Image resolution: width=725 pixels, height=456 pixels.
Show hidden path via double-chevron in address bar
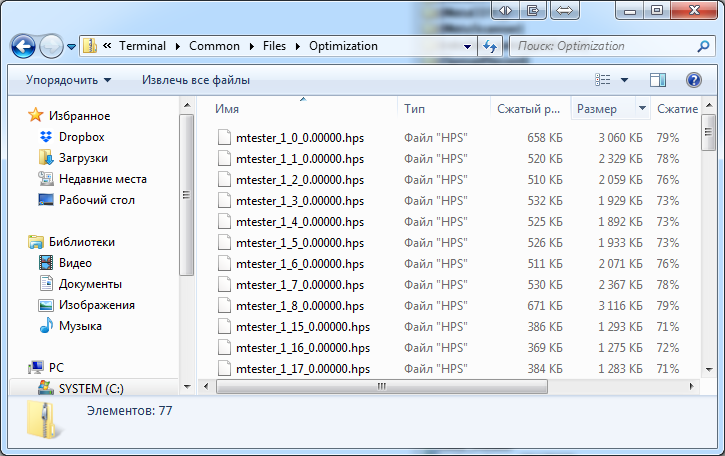click(x=107, y=46)
